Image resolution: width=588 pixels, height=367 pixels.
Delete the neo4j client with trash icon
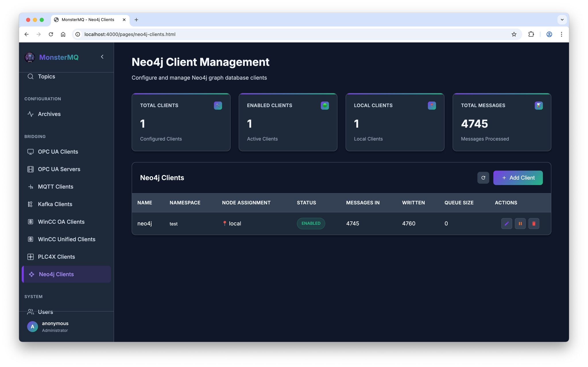click(x=534, y=224)
